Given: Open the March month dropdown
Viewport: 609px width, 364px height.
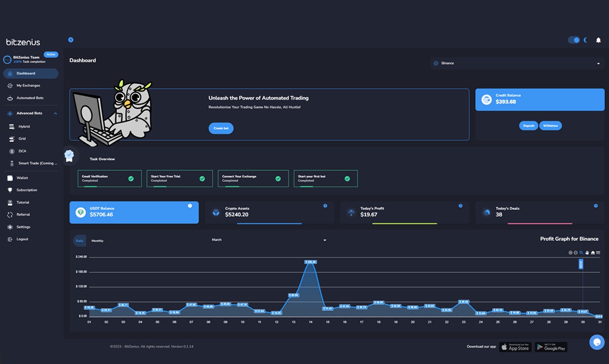Looking at the screenshot, I should pyautogui.click(x=269, y=240).
